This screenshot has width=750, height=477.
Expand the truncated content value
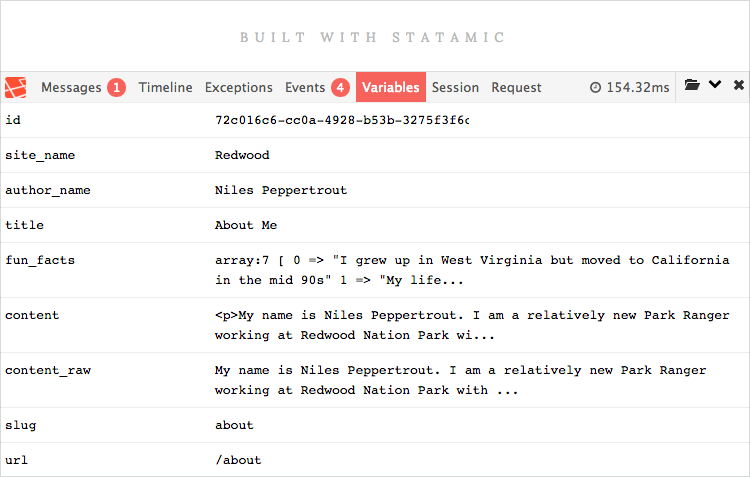click(x=472, y=325)
